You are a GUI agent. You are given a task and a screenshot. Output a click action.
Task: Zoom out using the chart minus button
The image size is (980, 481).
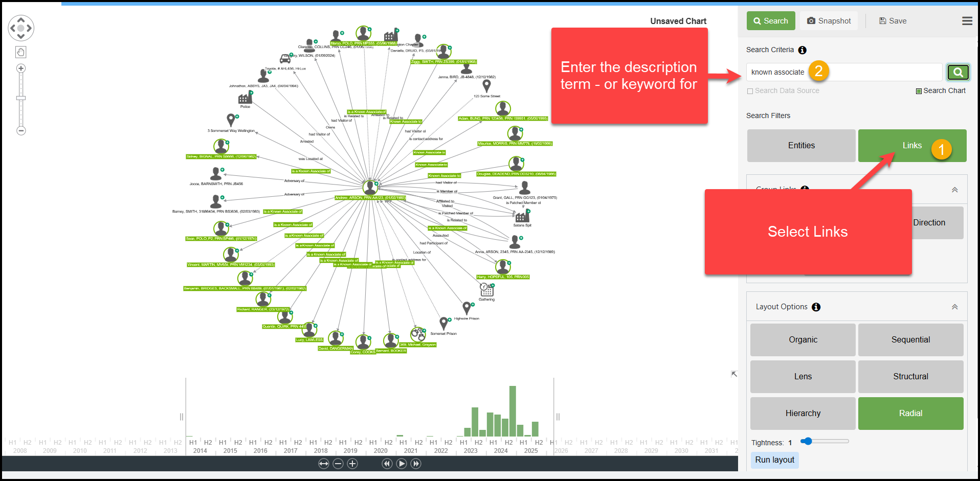(x=21, y=131)
